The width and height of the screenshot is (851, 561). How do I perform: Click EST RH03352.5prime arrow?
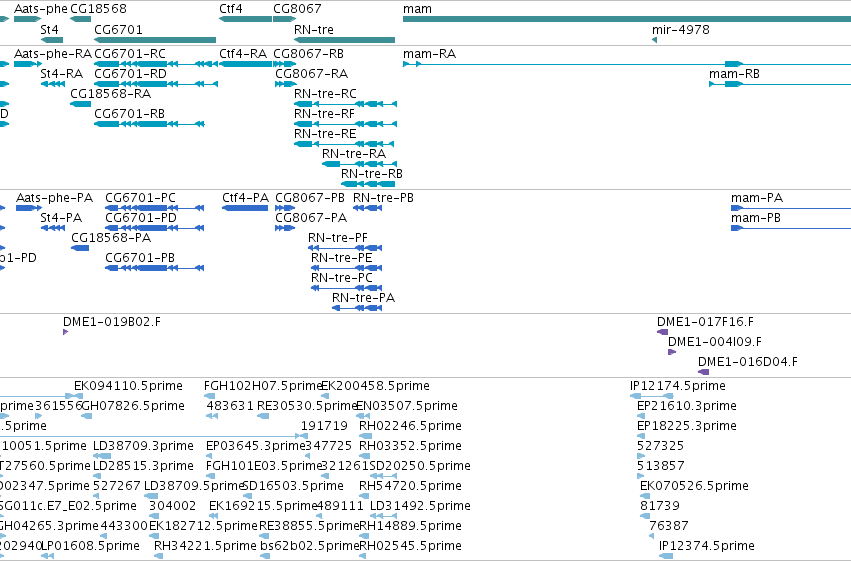point(365,456)
